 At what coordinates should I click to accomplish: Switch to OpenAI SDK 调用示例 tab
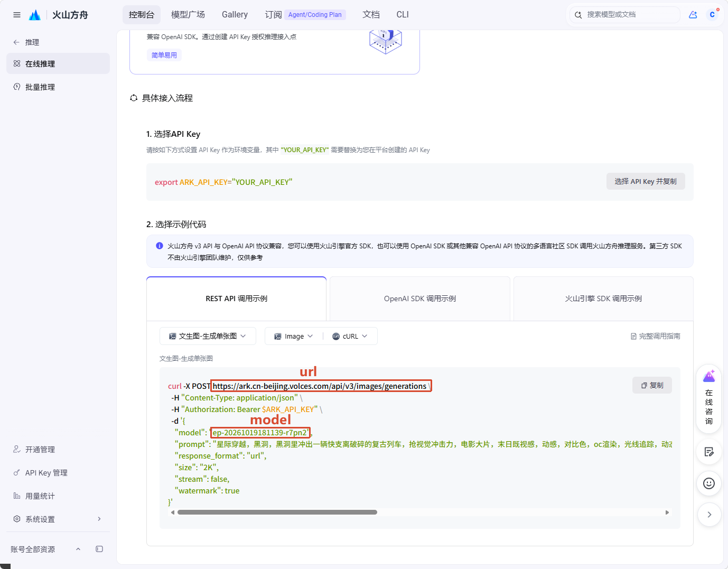420,299
